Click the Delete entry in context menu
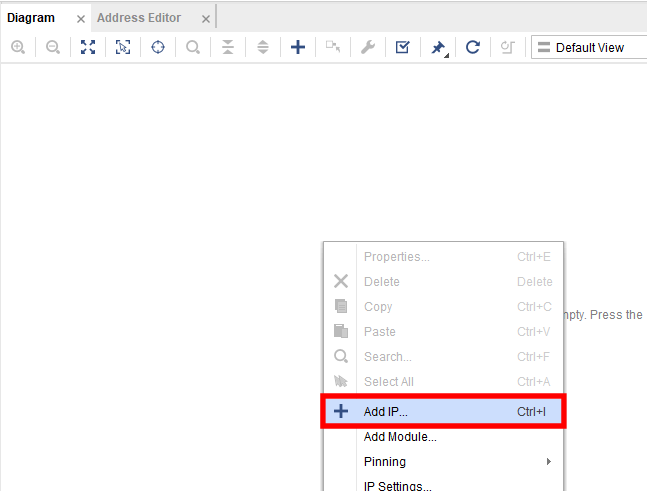The height and width of the screenshot is (491, 647). click(x=443, y=281)
